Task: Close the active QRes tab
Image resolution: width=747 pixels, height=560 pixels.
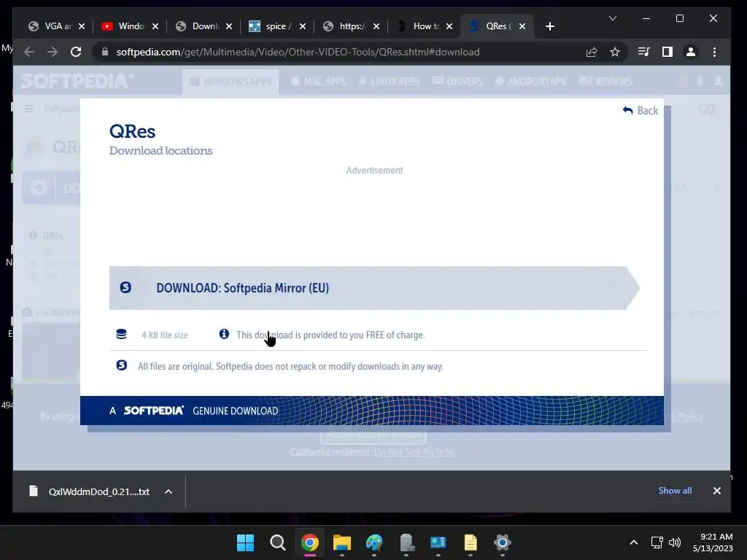Action: pos(522,26)
